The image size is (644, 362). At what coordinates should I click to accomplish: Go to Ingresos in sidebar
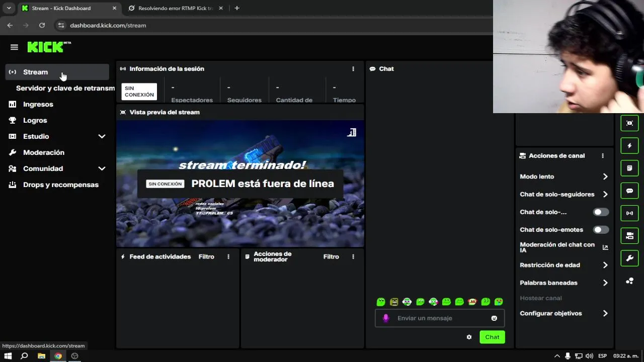(57, 104)
